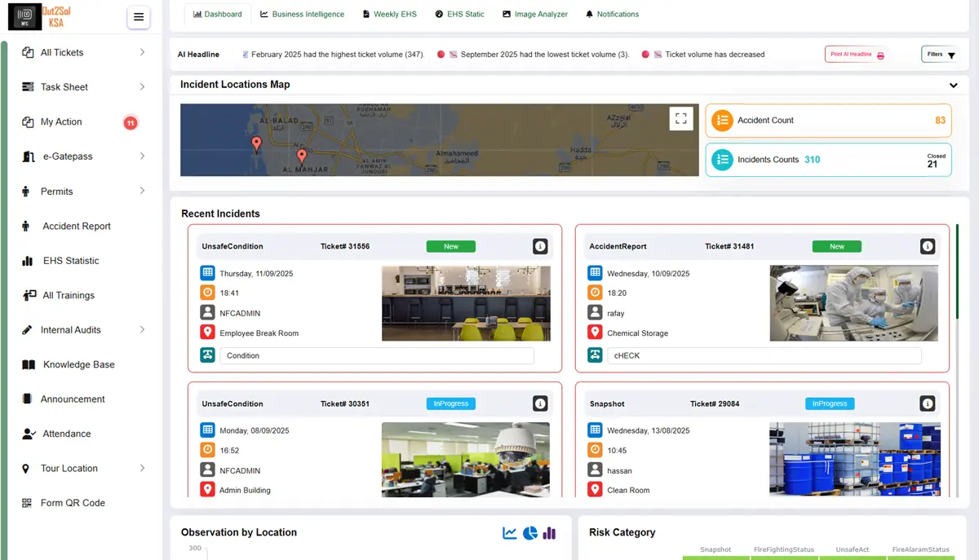Open Accident Report from the sidebar

(x=76, y=227)
